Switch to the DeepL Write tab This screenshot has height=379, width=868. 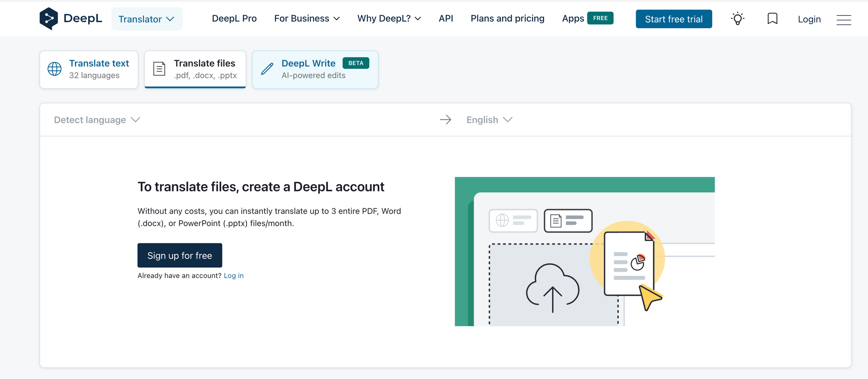coord(315,69)
